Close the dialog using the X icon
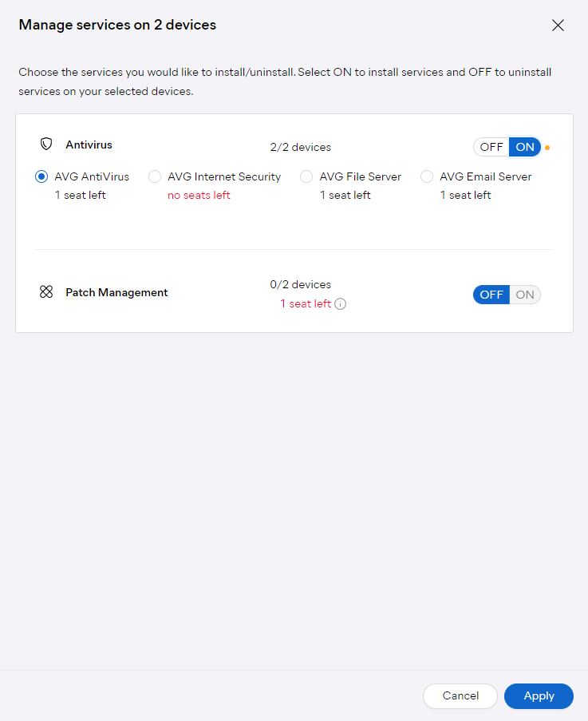This screenshot has height=721, width=588. click(558, 25)
